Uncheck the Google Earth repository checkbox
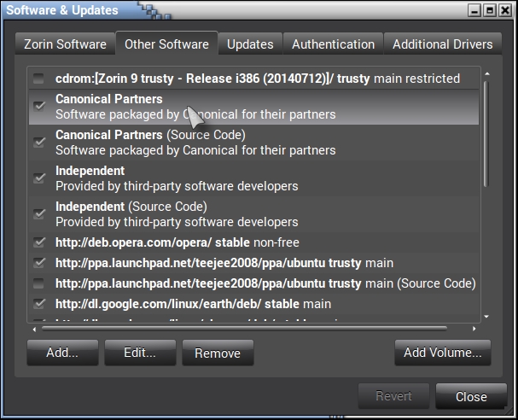The image size is (518, 420). [x=38, y=304]
